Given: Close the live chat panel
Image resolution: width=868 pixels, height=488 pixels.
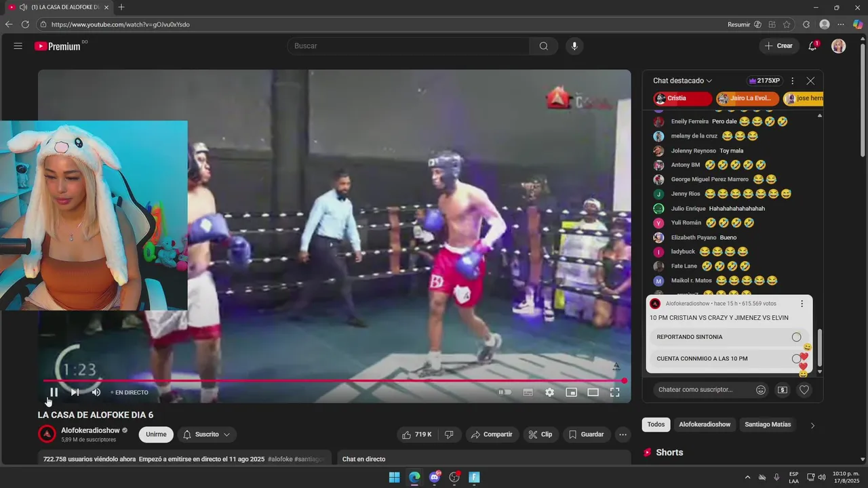Looking at the screenshot, I should click(810, 81).
